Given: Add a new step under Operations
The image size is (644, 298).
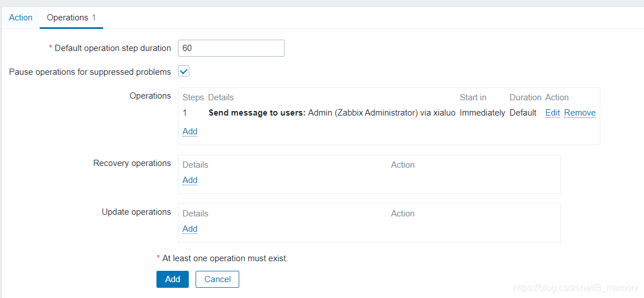Looking at the screenshot, I should pos(190,131).
